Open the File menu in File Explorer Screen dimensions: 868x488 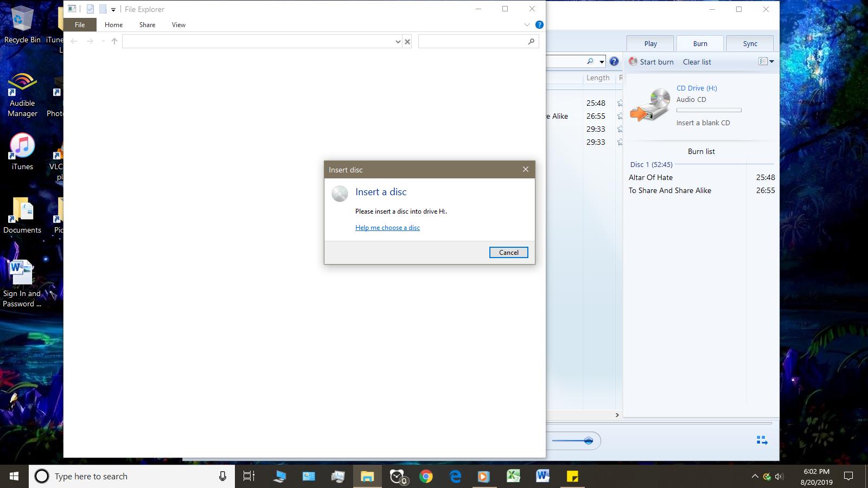[80, 24]
